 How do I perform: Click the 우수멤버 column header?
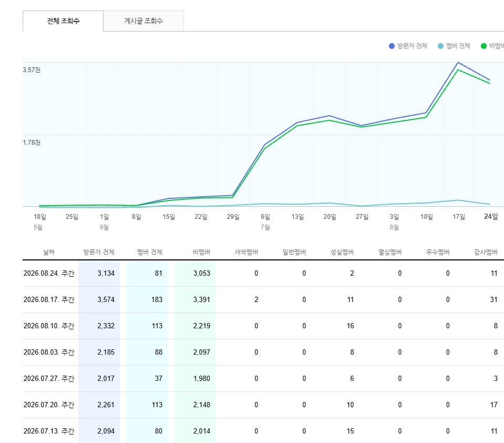[438, 252]
